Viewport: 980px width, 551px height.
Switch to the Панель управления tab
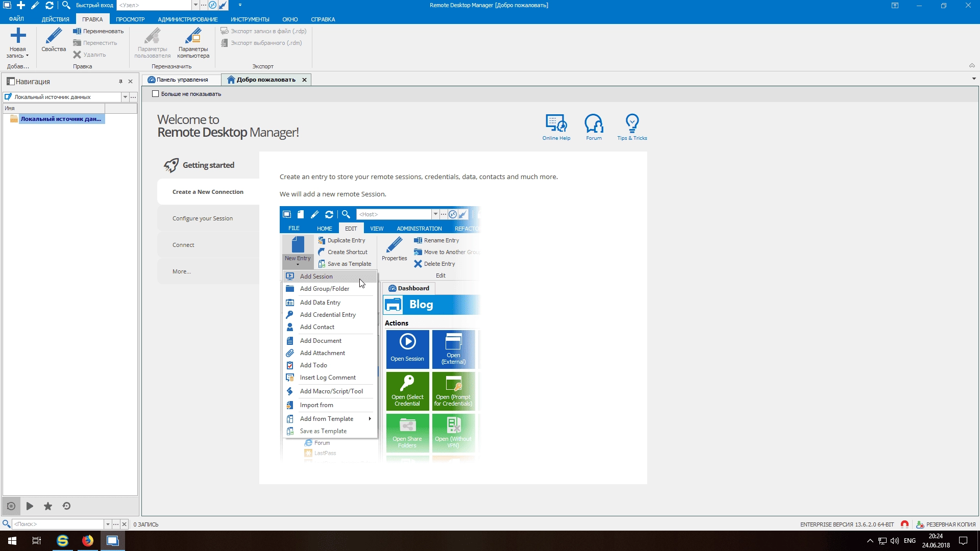(x=181, y=80)
